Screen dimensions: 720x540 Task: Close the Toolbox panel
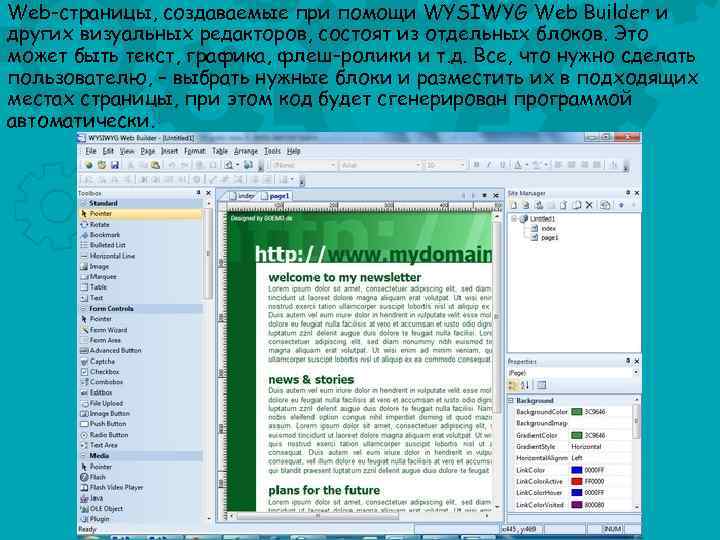click(x=208, y=193)
